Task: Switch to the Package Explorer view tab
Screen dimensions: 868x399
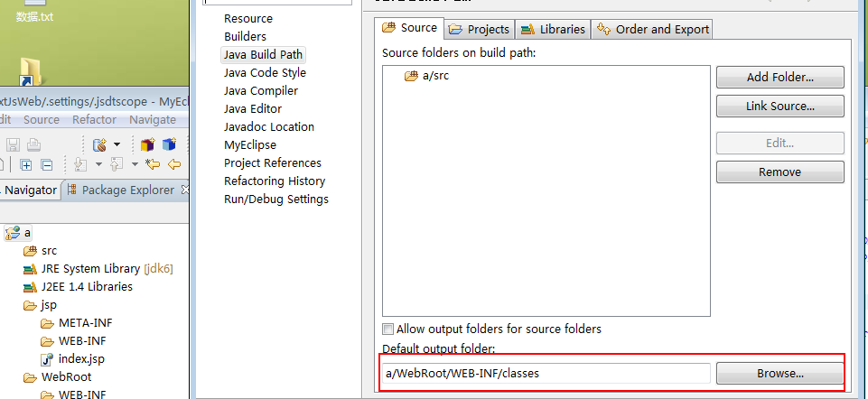Action: [x=127, y=190]
